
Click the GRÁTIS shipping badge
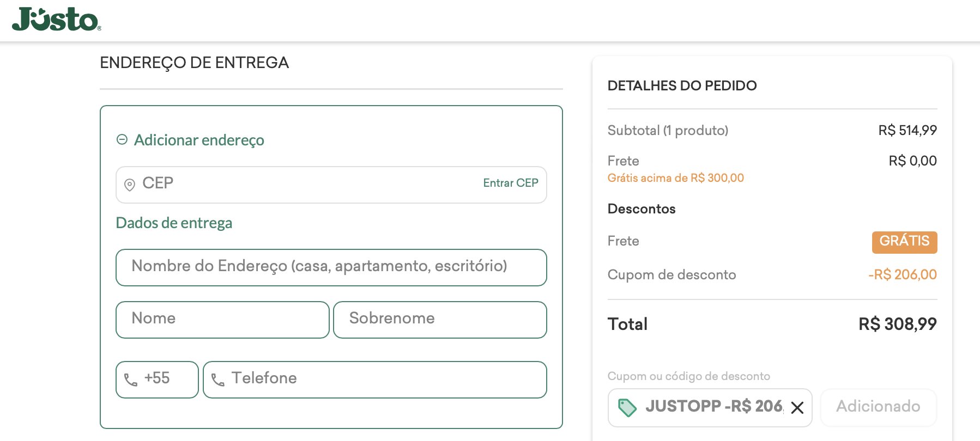click(x=904, y=242)
